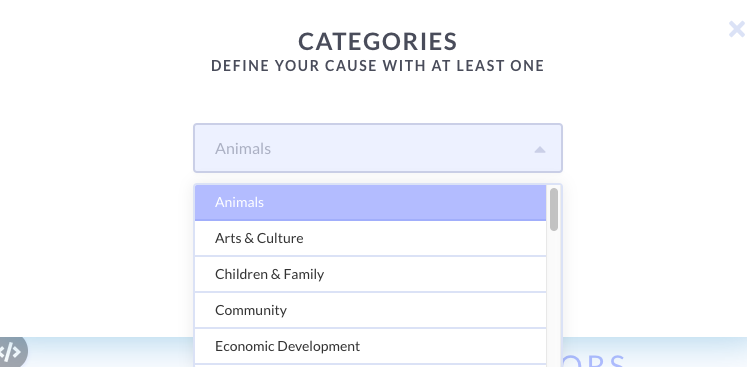Click the CATEGORIES heading text
Viewport: 747px width, 367px height.
pyautogui.click(x=378, y=41)
